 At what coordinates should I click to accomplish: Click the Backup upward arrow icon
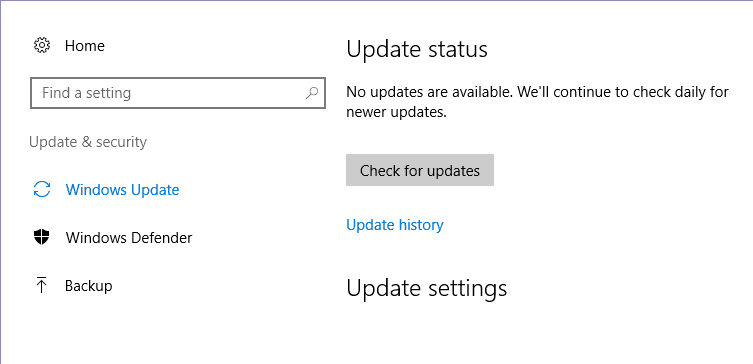click(42, 285)
